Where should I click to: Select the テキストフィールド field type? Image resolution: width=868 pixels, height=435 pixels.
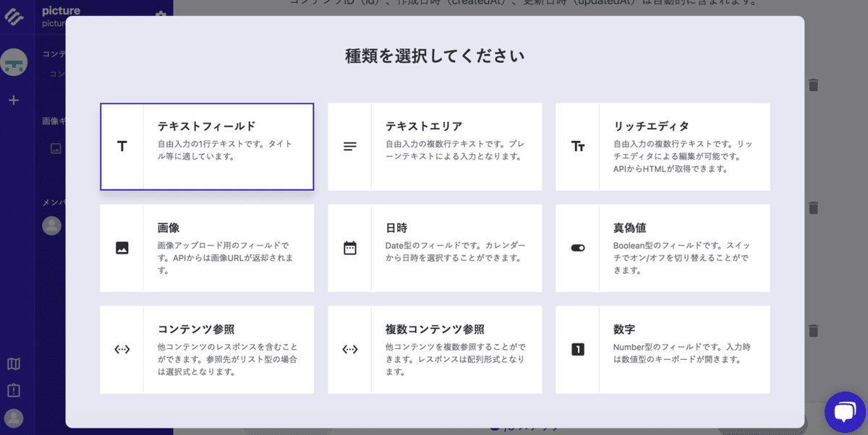click(x=206, y=146)
